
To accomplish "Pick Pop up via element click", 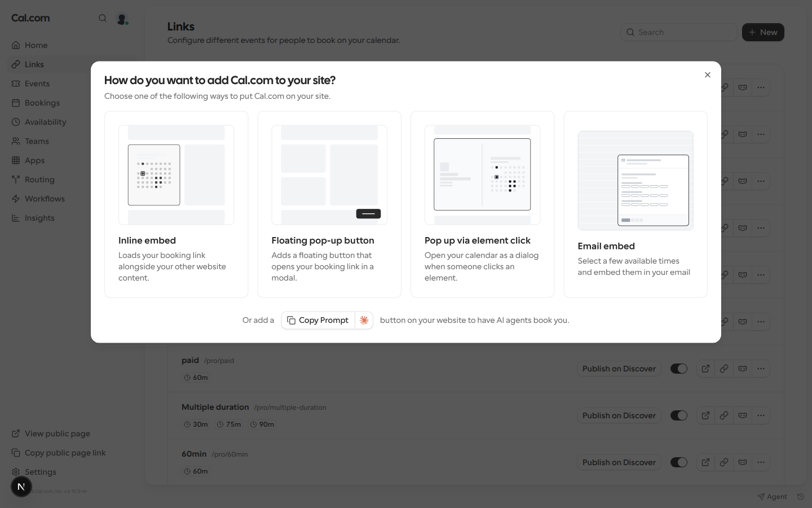I will click(482, 204).
